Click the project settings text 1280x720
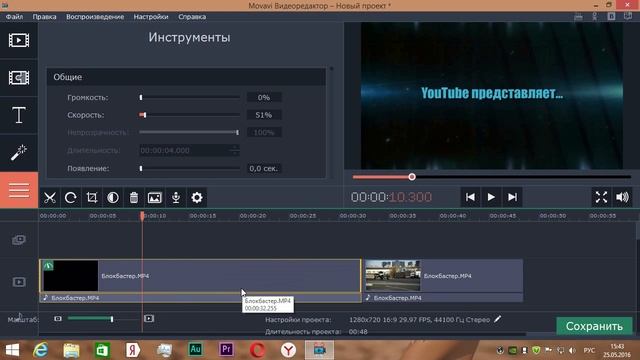Screen dimensions: 640x360 click(419, 320)
